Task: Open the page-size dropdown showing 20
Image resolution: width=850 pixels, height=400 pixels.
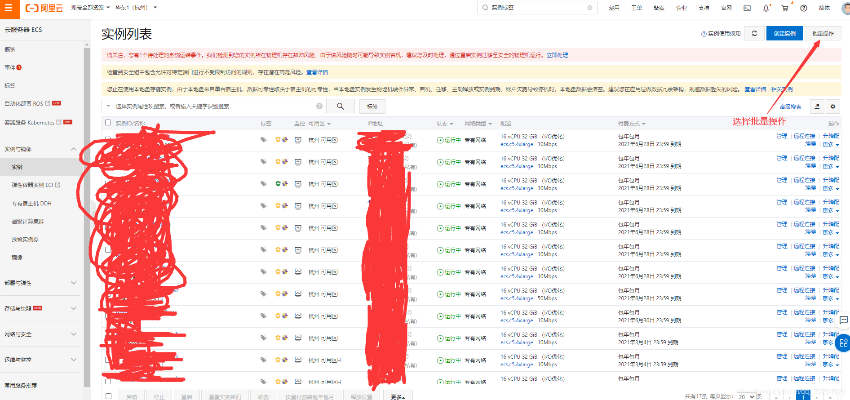Action: (746, 396)
